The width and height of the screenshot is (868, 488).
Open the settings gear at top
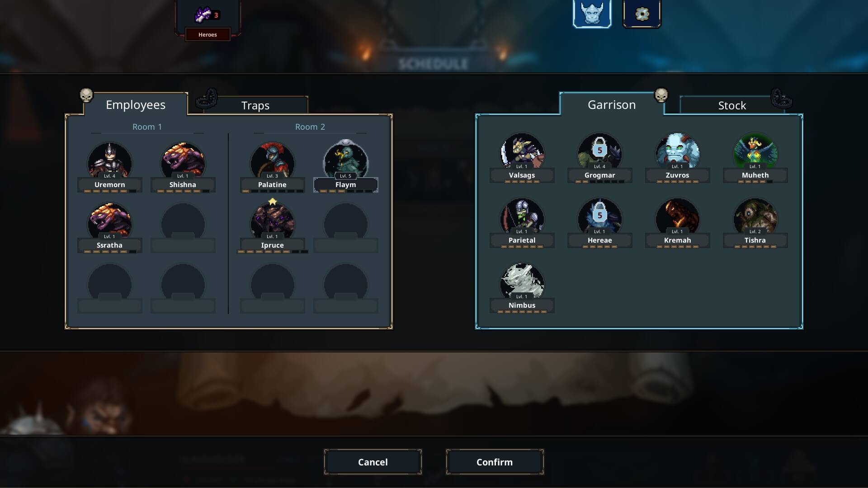[x=642, y=14]
